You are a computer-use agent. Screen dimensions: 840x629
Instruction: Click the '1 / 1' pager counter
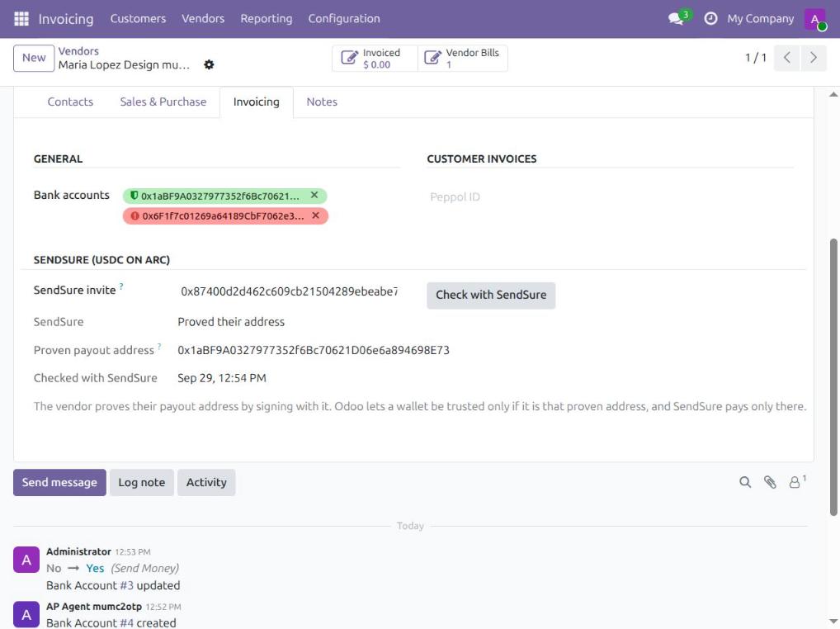pos(755,57)
